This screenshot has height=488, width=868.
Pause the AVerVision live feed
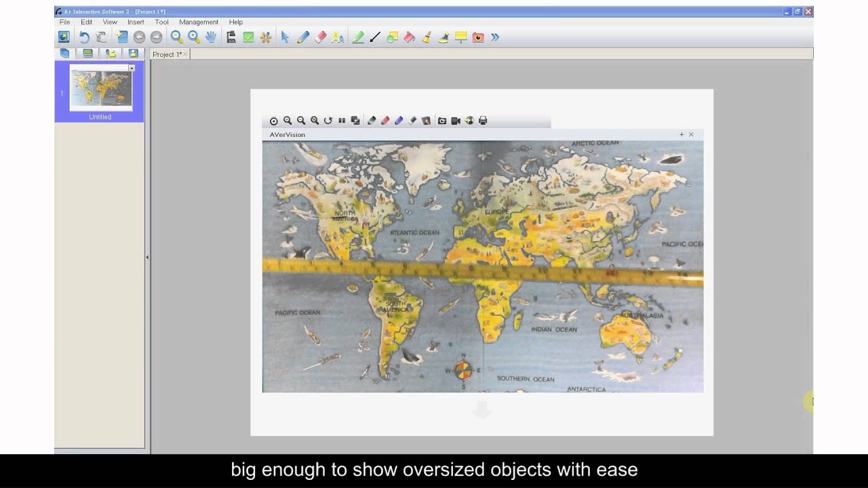pyautogui.click(x=342, y=121)
